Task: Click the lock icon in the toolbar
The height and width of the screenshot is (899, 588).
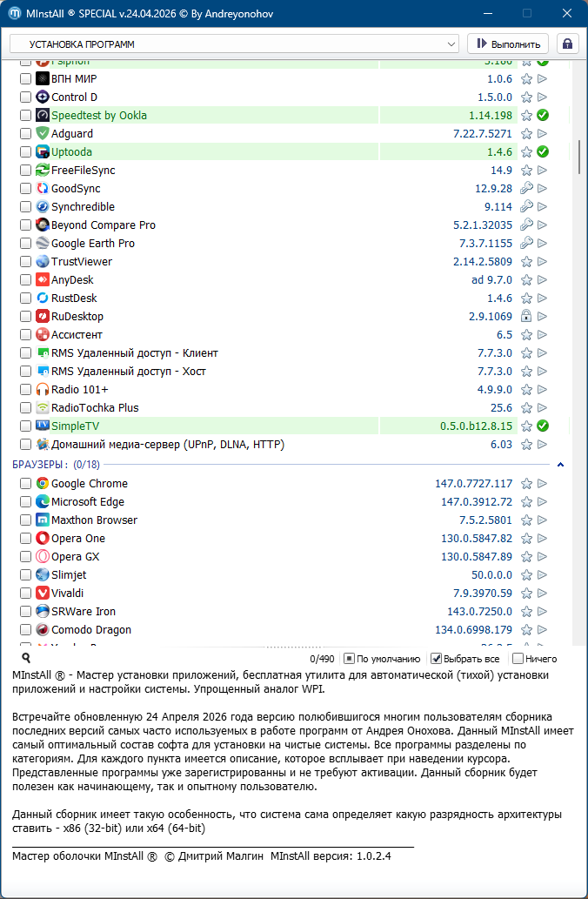Action: click(x=567, y=44)
